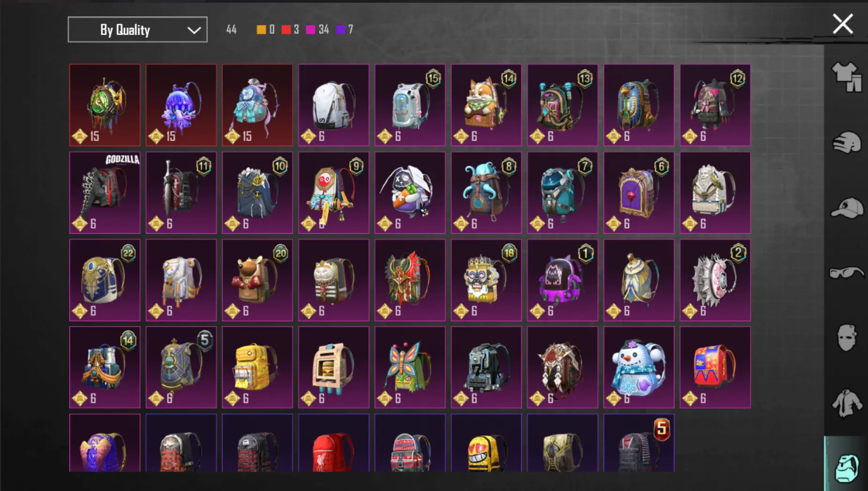Filter by the pink quality swatch

310,30
